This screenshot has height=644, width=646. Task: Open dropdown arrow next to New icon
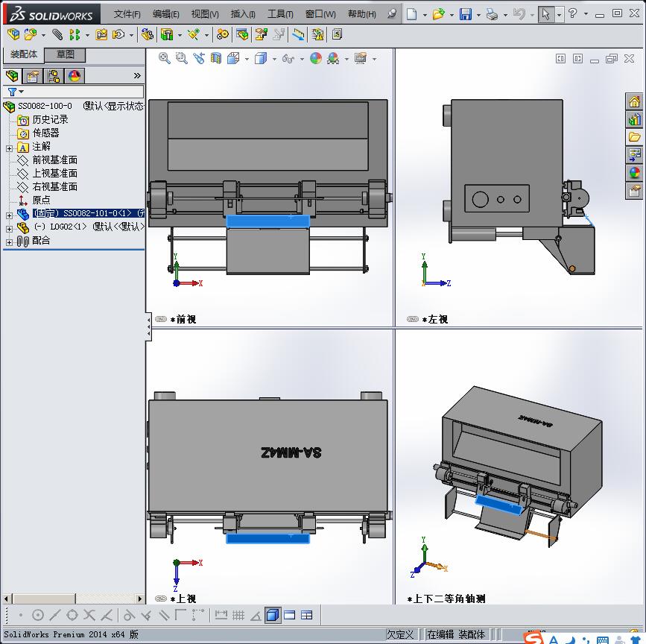[425, 15]
